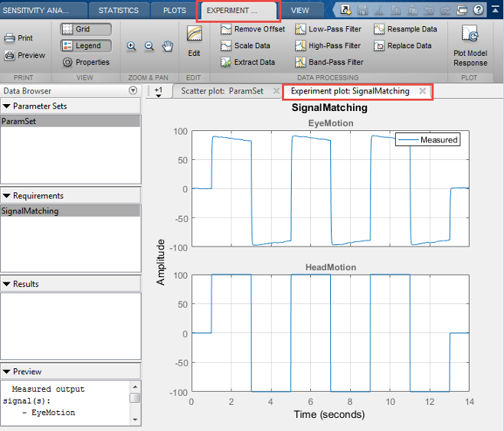Click the Zoom In magnifier
This screenshot has height=431, width=504.
coord(131,46)
